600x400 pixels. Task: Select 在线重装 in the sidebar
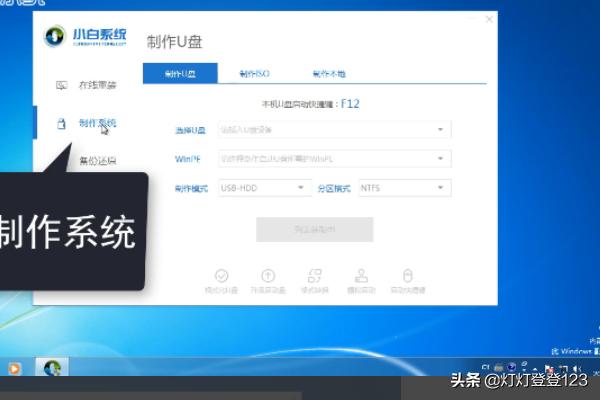coord(86,85)
